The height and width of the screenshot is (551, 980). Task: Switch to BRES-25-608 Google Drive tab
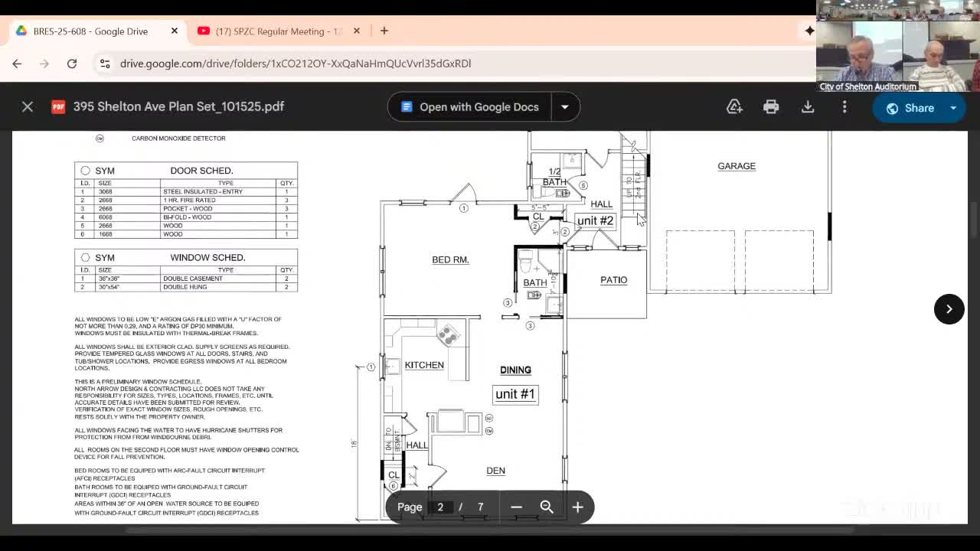tap(90, 31)
